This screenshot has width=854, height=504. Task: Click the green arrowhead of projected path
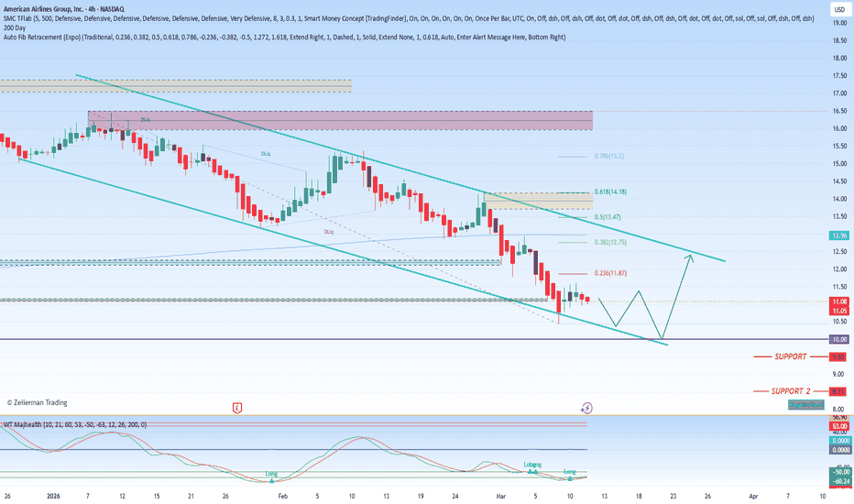(690, 257)
